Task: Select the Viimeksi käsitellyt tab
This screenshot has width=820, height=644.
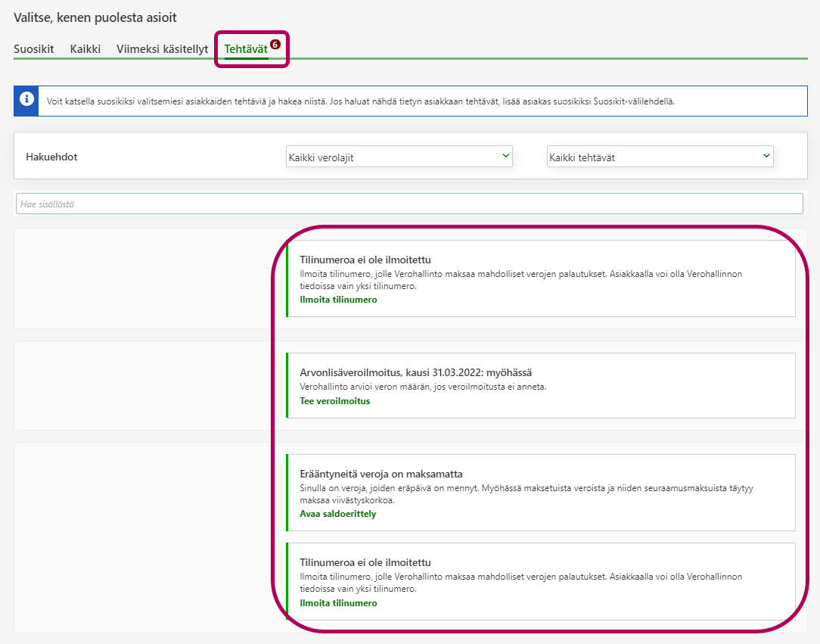Action: (162, 49)
